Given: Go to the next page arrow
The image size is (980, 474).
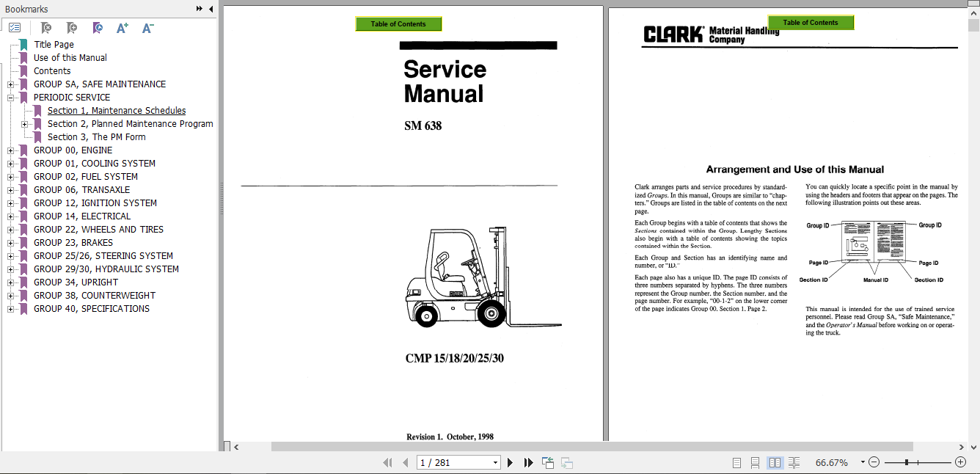Looking at the screenshot, I should pyautogui.click(x=511, y=463).
